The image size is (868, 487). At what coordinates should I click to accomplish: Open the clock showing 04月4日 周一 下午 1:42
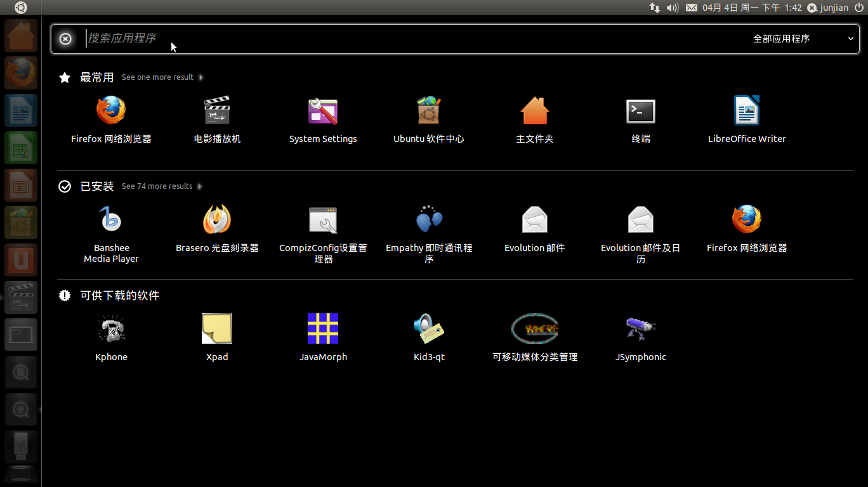click(x=752, y=8)
